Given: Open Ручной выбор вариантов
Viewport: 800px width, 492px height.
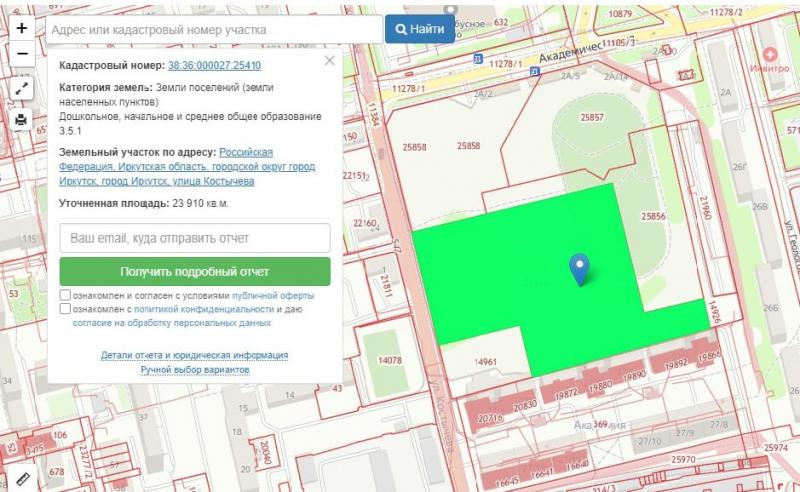Looking at the screenshot, I should point(195,369).
